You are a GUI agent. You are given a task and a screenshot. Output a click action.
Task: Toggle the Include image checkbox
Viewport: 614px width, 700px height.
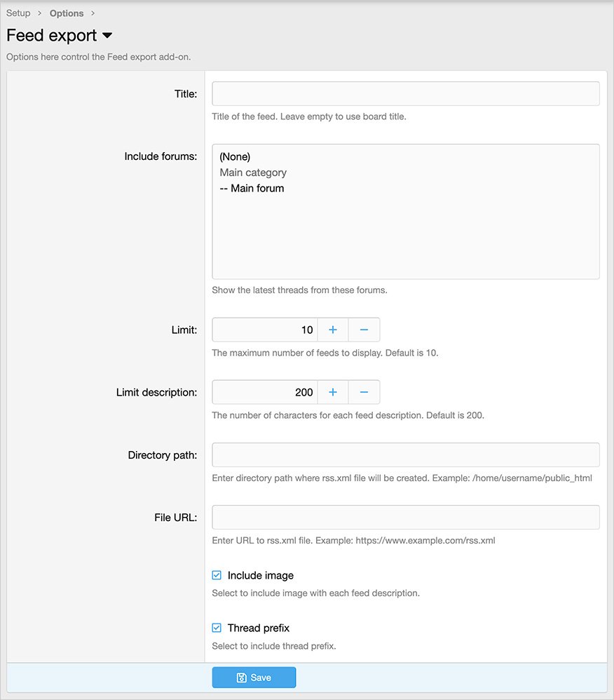[x=217, y=575]
